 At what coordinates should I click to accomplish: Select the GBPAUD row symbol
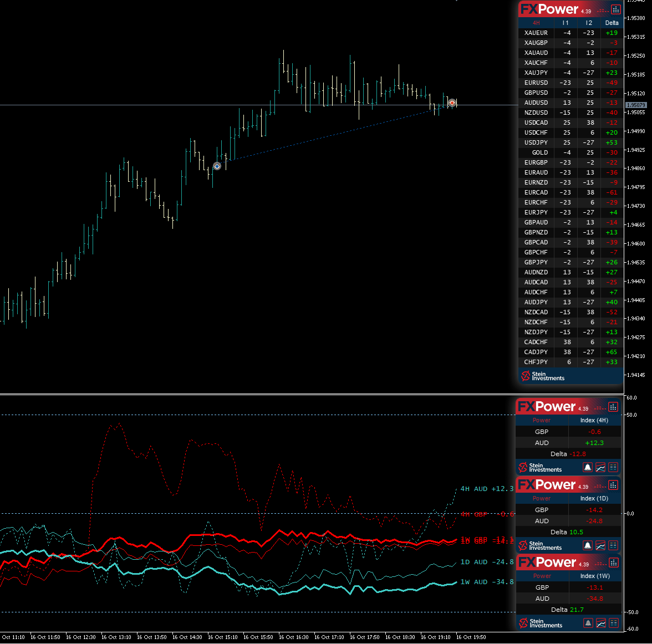536,222
